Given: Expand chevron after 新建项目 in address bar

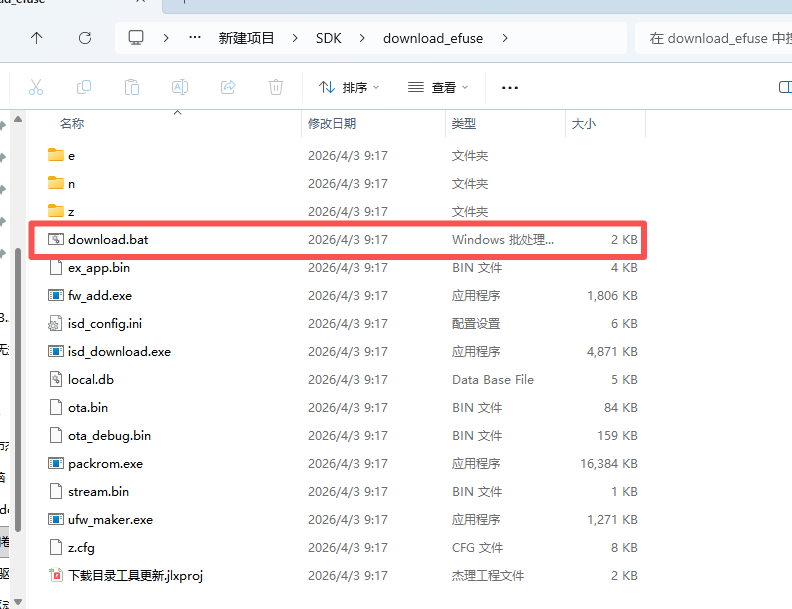Looking at the screenshot, I should tap(295, 38).
